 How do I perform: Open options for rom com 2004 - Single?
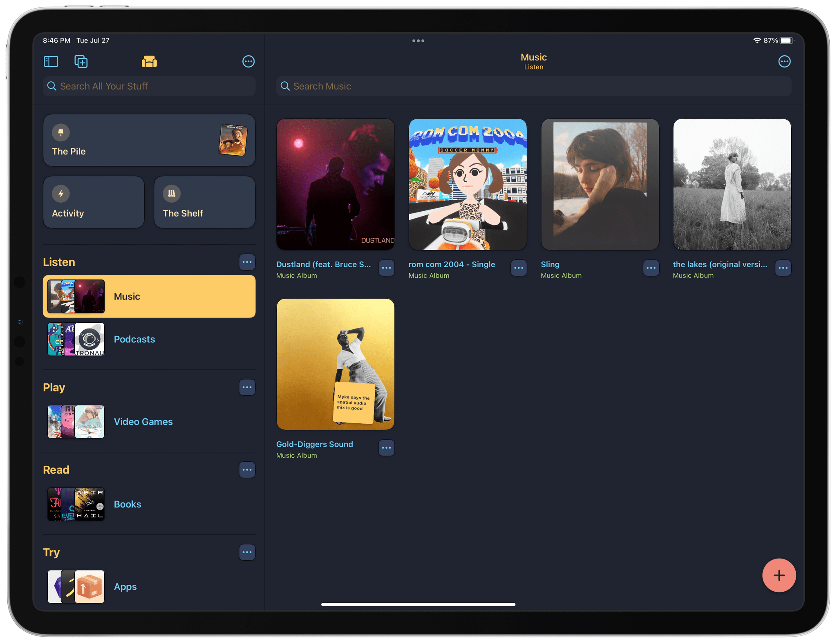pos(519,268)
